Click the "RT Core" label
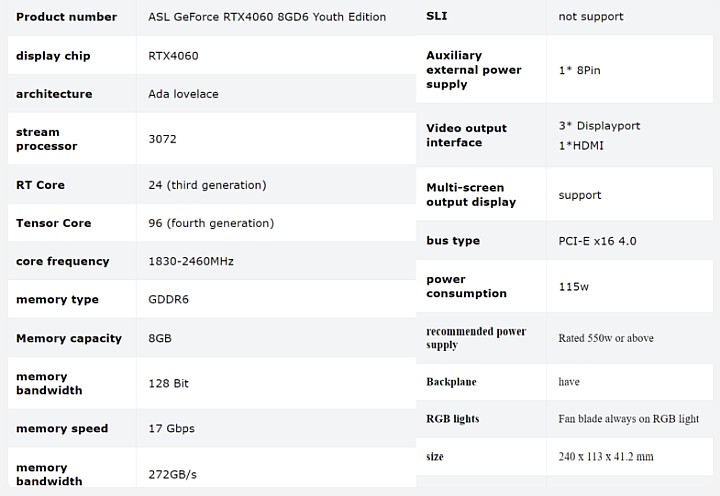This screenshot has height=496, width=720. click(40, 185)
